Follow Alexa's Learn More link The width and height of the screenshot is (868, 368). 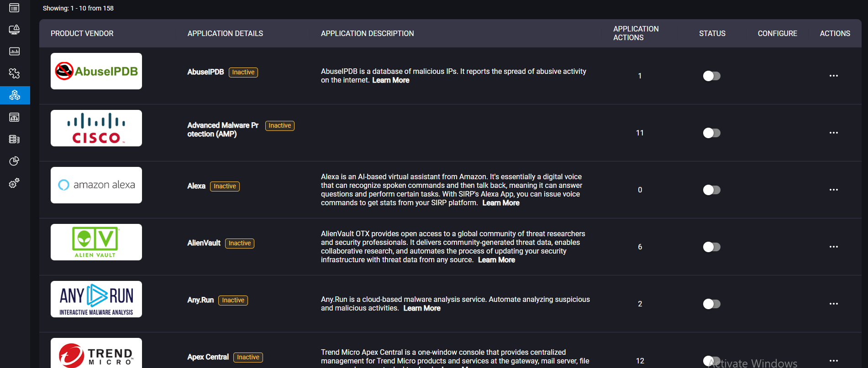coord(501,203)
